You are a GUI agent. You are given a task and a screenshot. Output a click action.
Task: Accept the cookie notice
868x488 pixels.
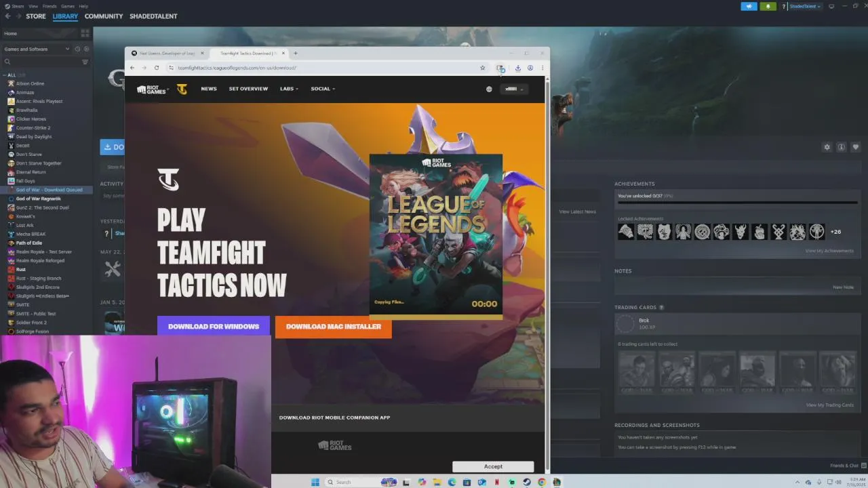(493, 466)
